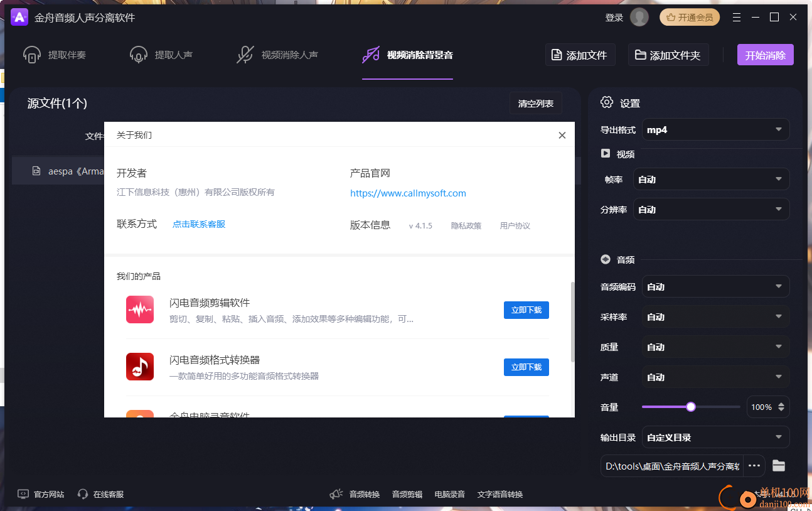
Task: Open output folder via folder icon
Action: point(779,465)
